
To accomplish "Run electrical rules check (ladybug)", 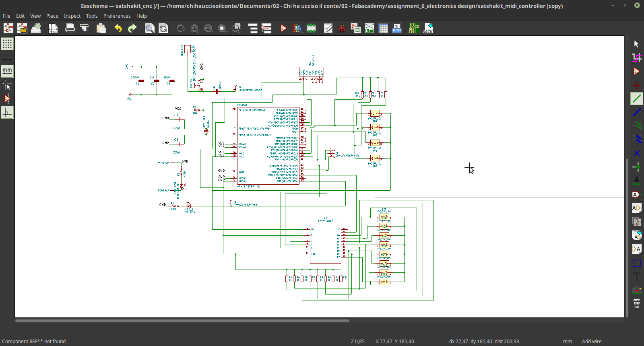I will (x=342, y=28).
